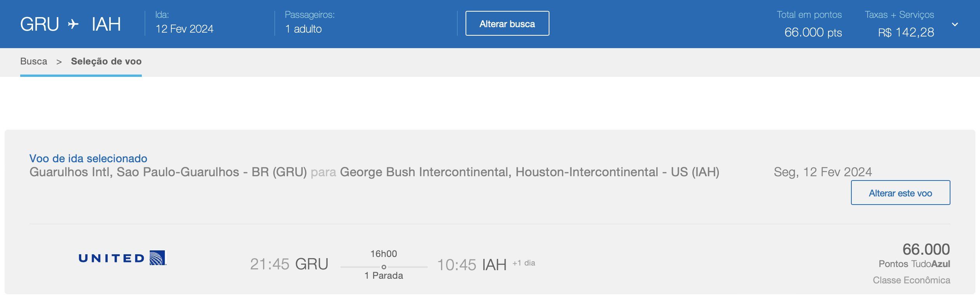Click the 66.000 pts total in header

tap(813, 32)
